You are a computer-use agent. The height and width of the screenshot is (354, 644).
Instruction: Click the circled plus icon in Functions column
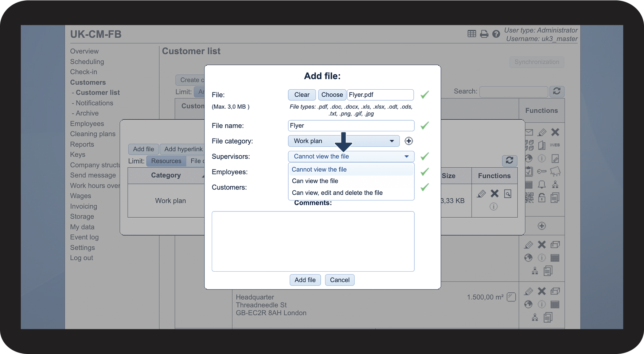[x=542, y=226]
